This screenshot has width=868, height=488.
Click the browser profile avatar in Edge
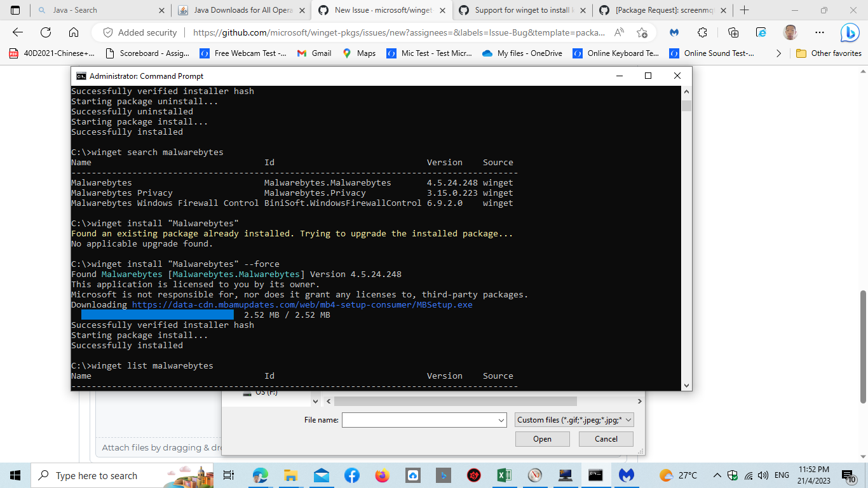point(790,32)
